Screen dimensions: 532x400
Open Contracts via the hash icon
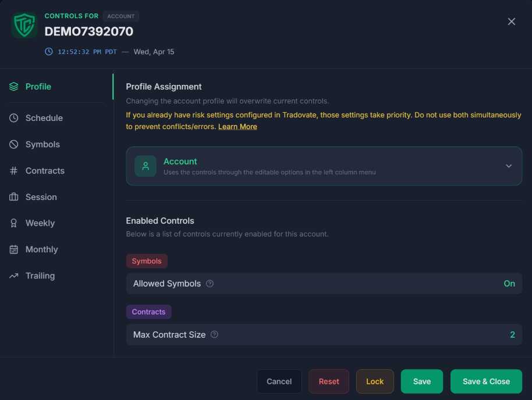[13, 170]
